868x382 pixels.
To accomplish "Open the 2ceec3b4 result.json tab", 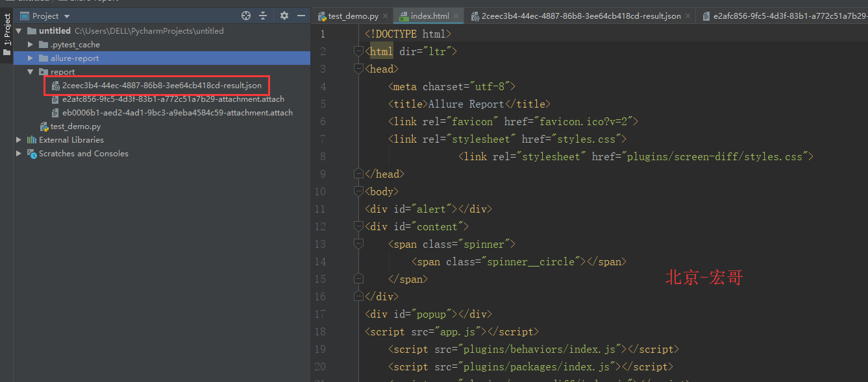I will click(580, 16).
